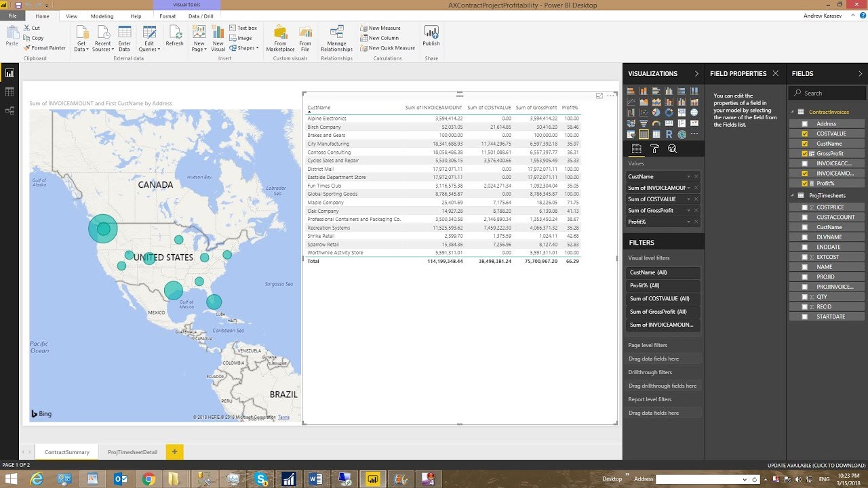Switch to Report view in left sidebar
Viewport: 868px width, 488px height.
pos(9,73)
